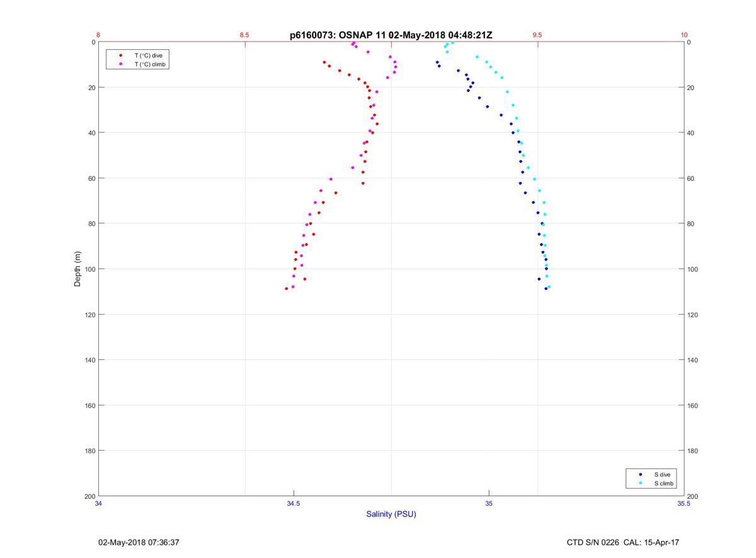Image resolution: width=756 pixels, height=558 pixels.
Task: Click left depth axis tick label 140
Action: [89, 360]
